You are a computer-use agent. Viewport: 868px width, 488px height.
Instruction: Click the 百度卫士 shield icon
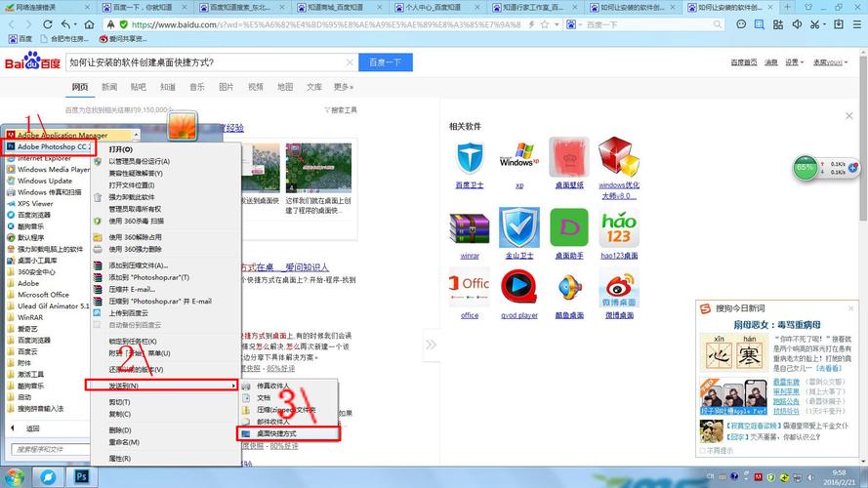pyautogui.click(x=470, y=158)
